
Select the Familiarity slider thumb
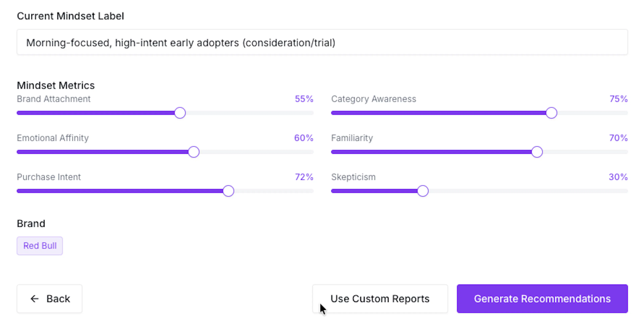point(537,152)
